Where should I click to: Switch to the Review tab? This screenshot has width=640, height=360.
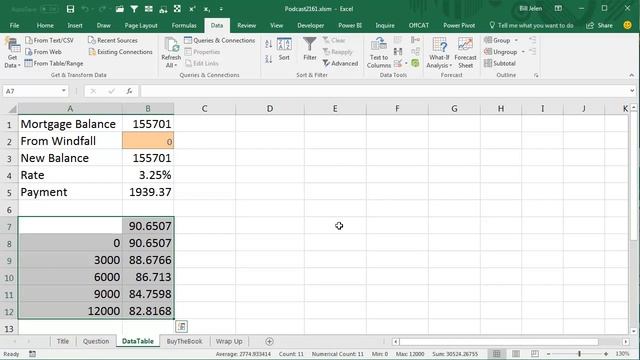click(x=247, y=25)
